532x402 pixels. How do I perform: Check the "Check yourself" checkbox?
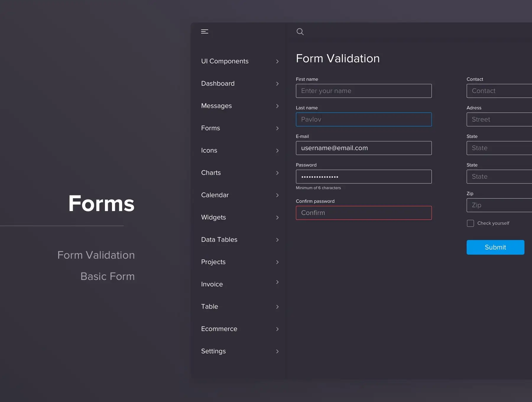coord(470,223)
